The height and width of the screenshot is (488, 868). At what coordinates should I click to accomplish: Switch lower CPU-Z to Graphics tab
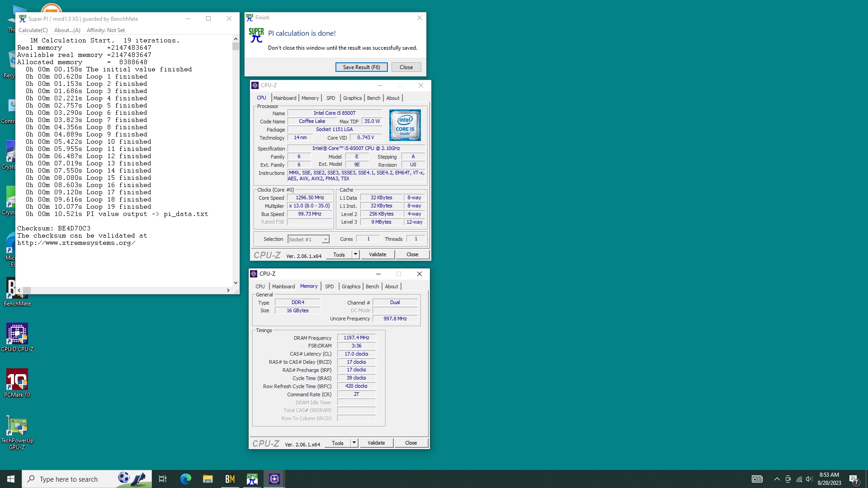(x=351, y=286)
